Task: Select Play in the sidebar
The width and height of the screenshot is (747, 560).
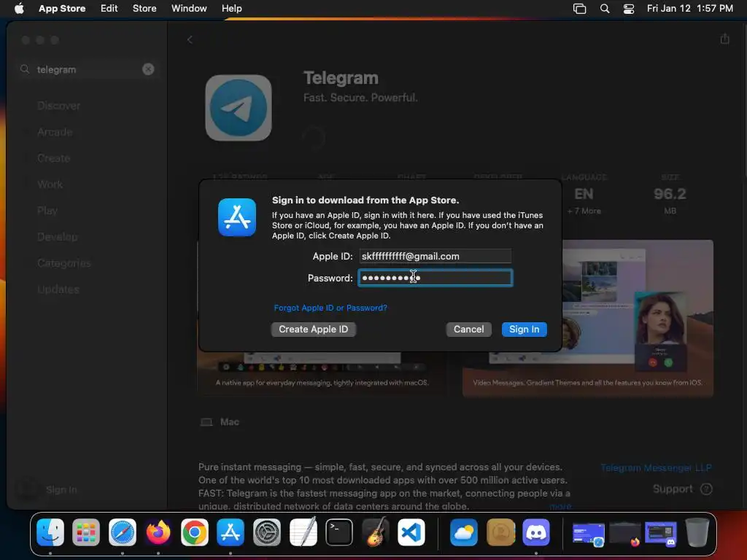Action: point(47,211)
